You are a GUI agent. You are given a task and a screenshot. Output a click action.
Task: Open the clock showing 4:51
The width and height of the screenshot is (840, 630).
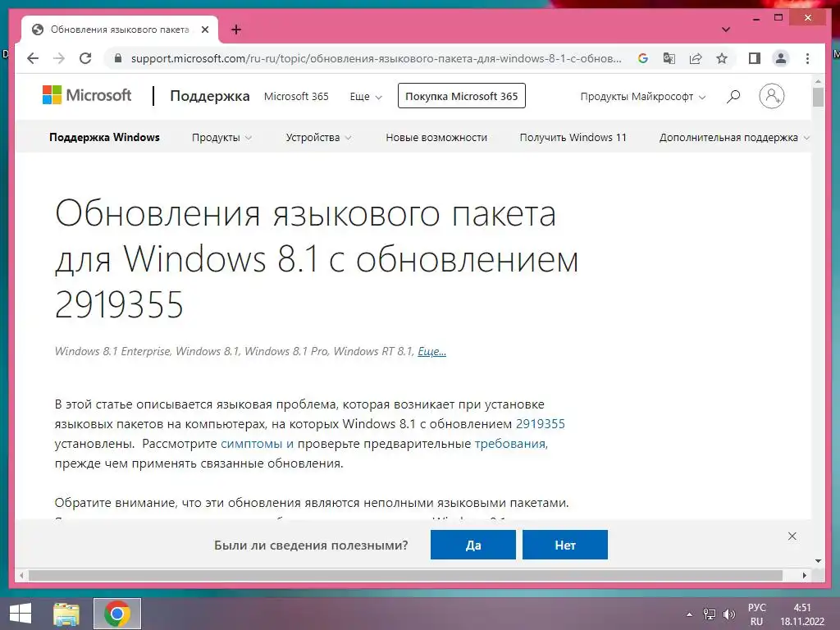[x=802, y=614]
